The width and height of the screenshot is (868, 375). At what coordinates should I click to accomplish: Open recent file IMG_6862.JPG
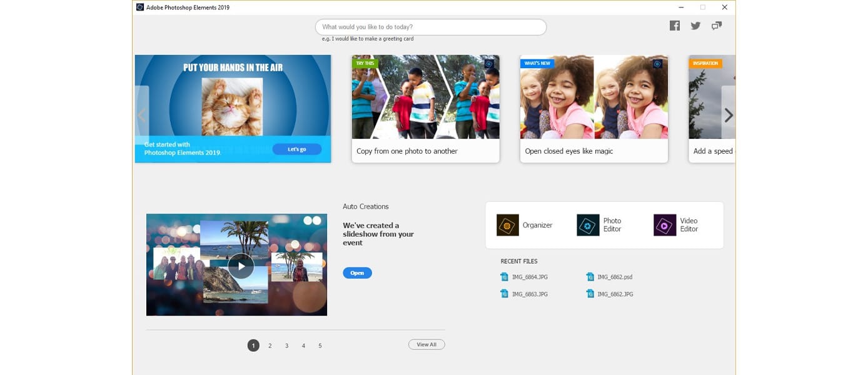click(x=615, y=294)
